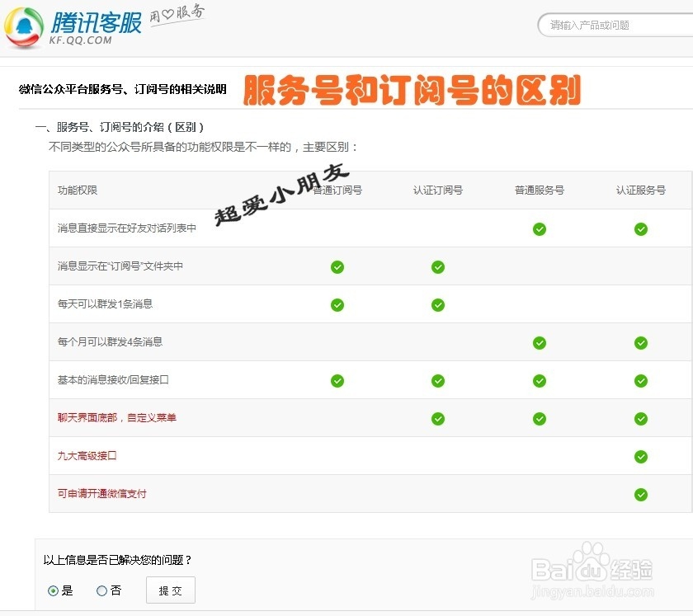The width and height of the screenshot is (693, 616).
Task: Click 认证服务号 checkmark in 九大高级接口 row
Action: (641, 457)
